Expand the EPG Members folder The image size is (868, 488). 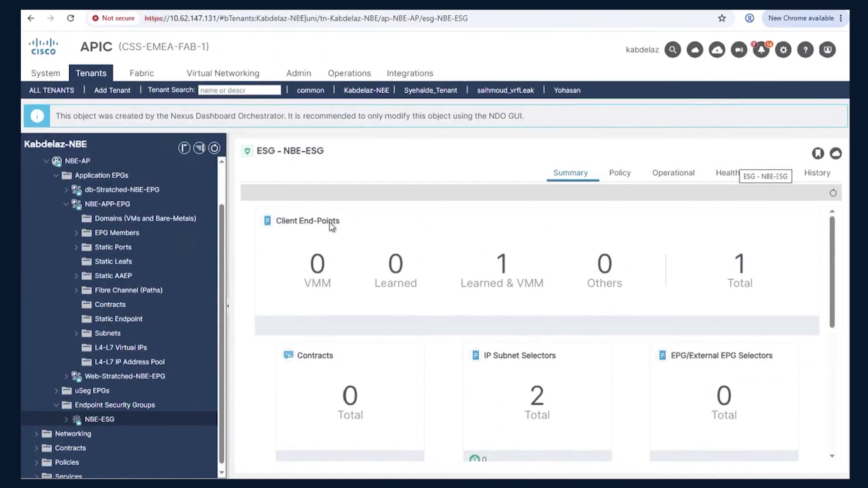pyautogui.click(x=76, y=233)
